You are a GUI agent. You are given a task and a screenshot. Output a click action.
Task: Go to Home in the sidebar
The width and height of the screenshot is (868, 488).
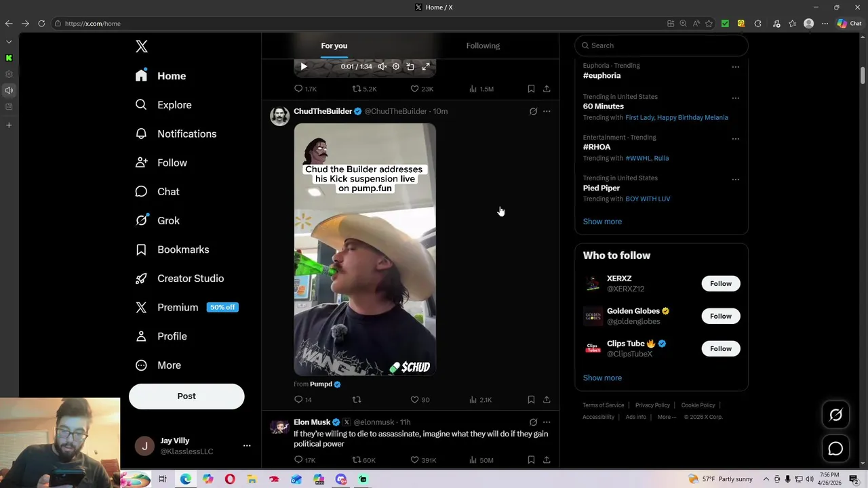161,76
